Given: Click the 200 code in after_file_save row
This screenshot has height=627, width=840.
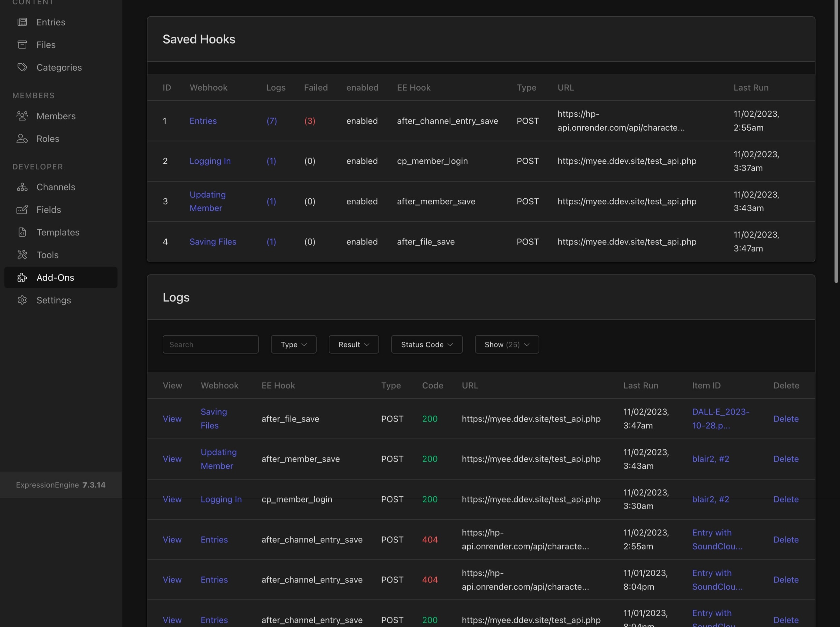Looking at the screenshot, I should click(430, 419).
